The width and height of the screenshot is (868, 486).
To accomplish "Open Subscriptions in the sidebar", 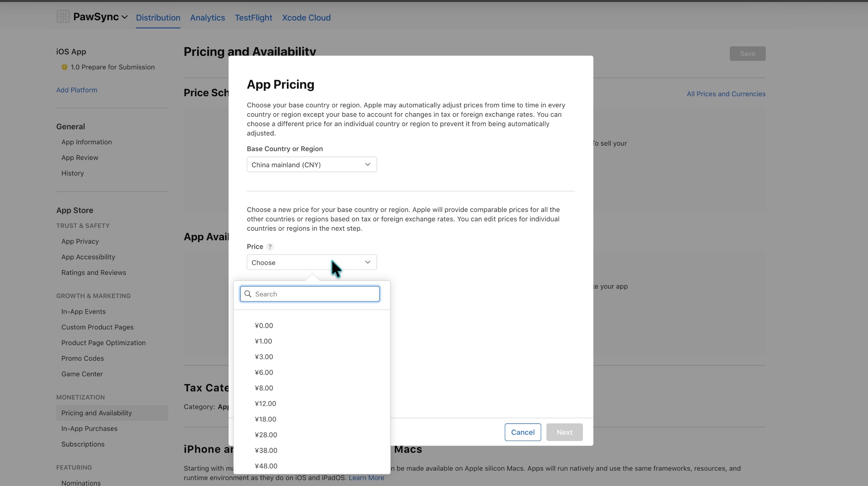I will pos(83,444).
